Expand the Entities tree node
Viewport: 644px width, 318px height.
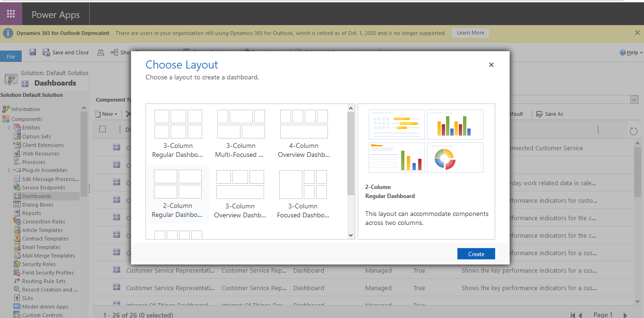coord(9,127)
